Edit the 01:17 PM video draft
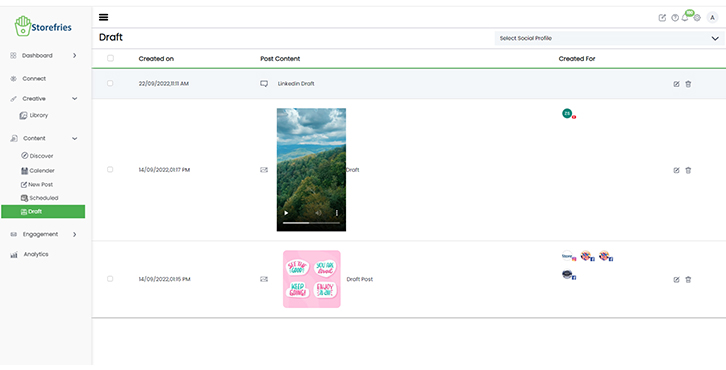This screenshot has width=726, height=370. pyautogui.click(x=676, y=170)
